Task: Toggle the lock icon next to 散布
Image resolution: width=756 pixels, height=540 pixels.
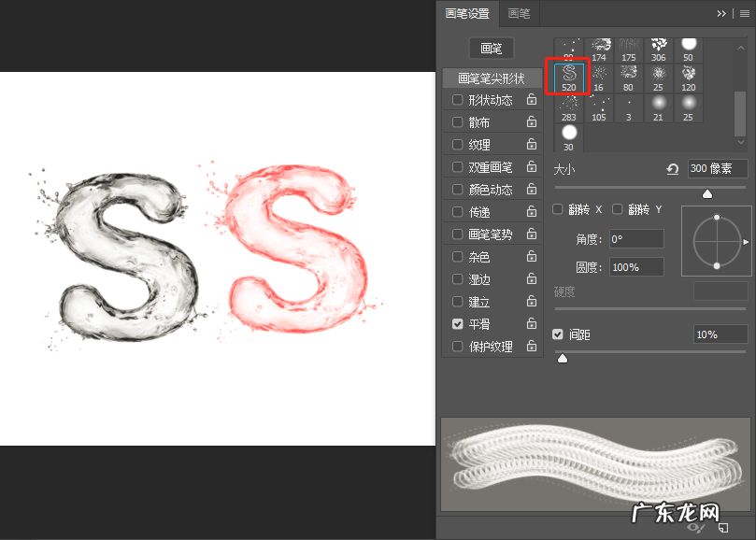Action: (532, 122)
